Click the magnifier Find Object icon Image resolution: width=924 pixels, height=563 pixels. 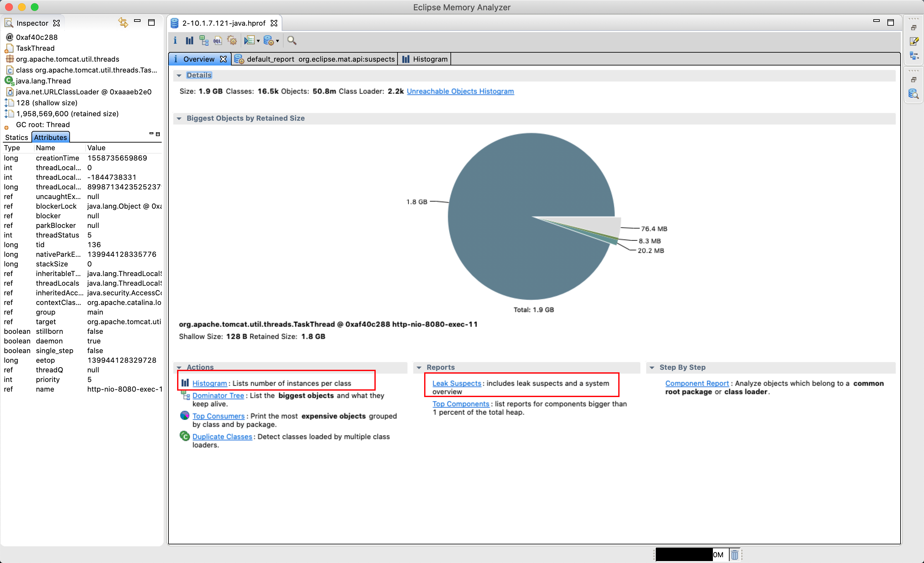pyautogui.click(x=292, y=40)
